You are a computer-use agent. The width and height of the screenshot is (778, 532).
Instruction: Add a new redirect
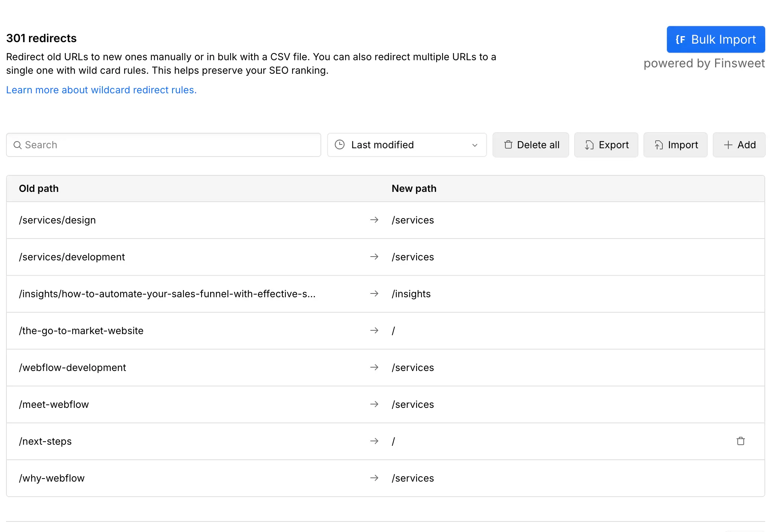[739, 145]
